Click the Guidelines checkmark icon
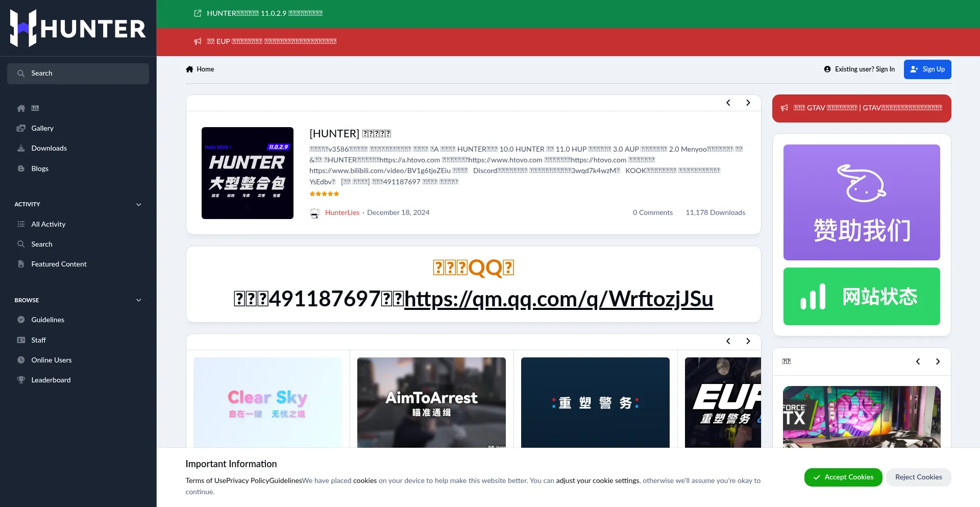 21,320
